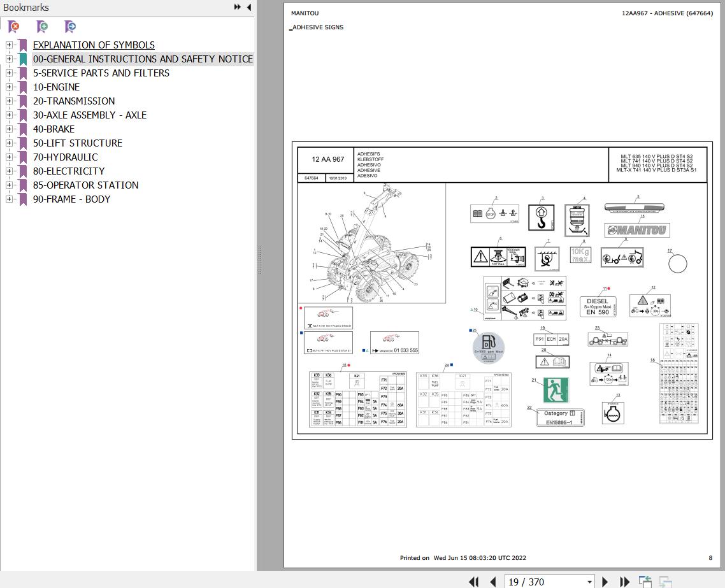The width and height of the screenshot is (725, 588).
Task: Click bookmark icon beside 80-ELECTRICITY
Action: [x=23, y=171]
